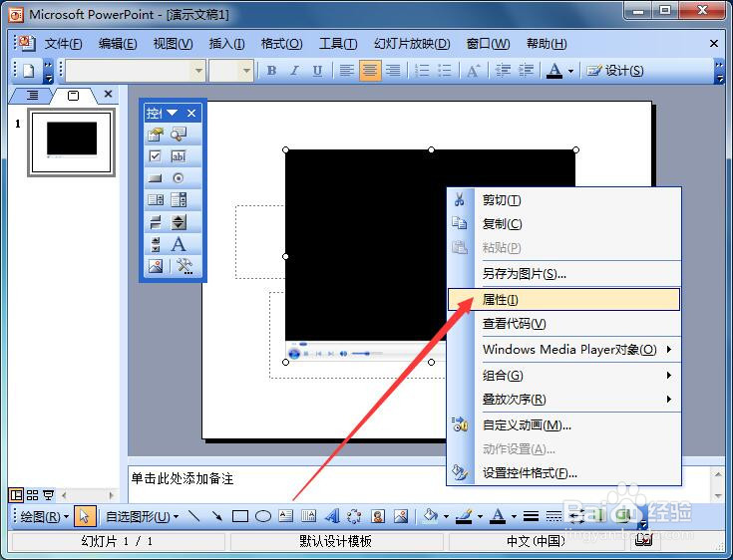Choose 查看代码(V) in context menu
Image resolution: width=733 pixels, height=560 pixels.
click(563, 324)
